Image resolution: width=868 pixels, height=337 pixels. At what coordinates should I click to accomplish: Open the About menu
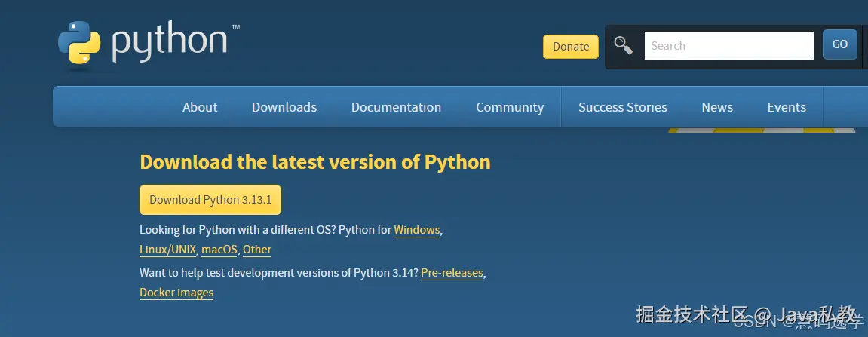point(200,107)
